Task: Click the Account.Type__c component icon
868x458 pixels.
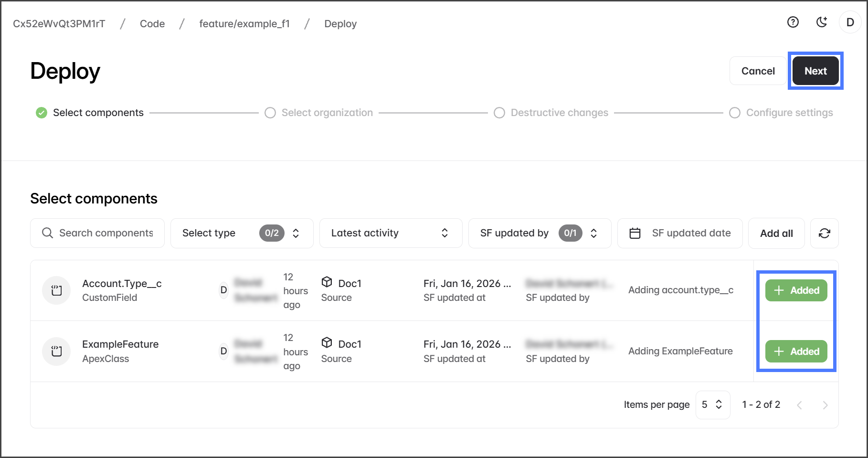Action: point(56,290)
